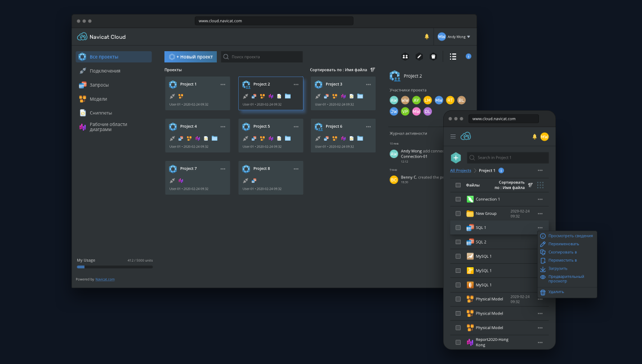Tick the checkbox of MySQL 1 below SQL 2
The width and height of the screenshot is (642, 364).
[x=458, y=257]
